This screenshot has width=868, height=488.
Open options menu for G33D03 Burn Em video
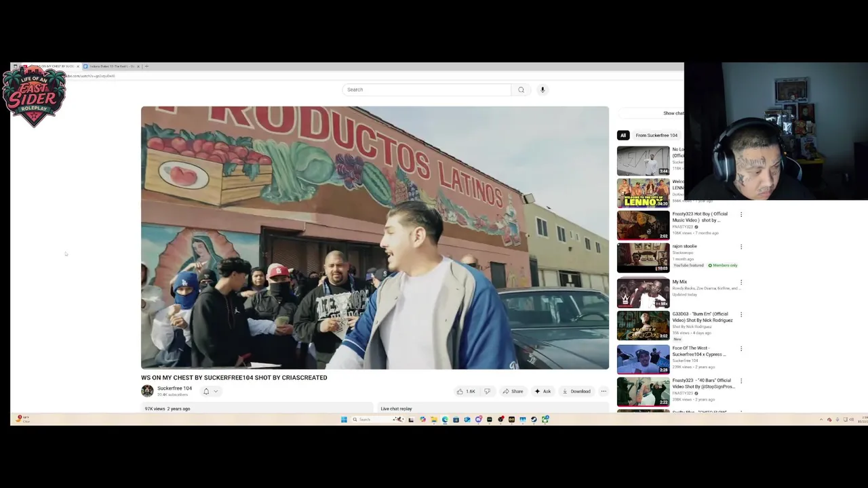[x=741, y=315]
